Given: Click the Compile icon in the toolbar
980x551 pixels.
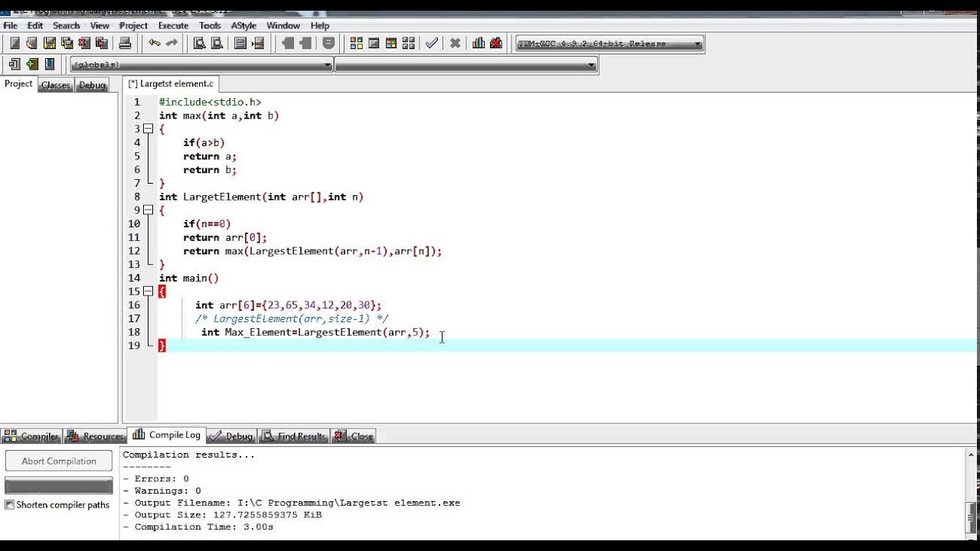Looking at the screenshot, I should pos(356,44).
